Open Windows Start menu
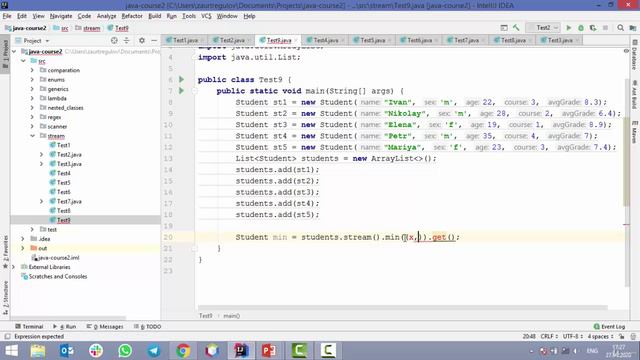 [x=11, y=351]
